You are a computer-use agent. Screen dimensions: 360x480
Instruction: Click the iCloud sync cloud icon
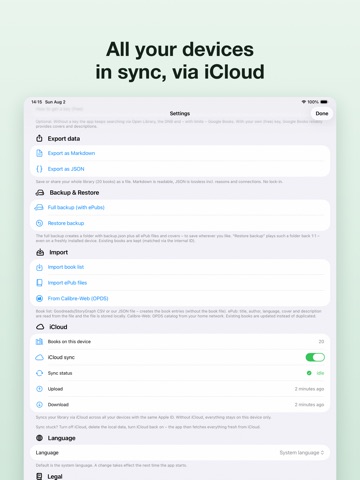[x=39, y=357]
